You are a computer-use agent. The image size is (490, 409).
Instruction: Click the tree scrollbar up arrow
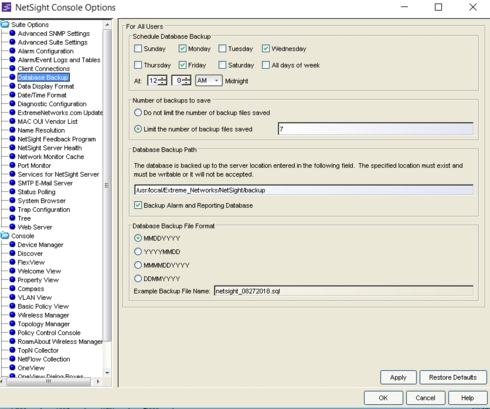click(x=107, y=25)
